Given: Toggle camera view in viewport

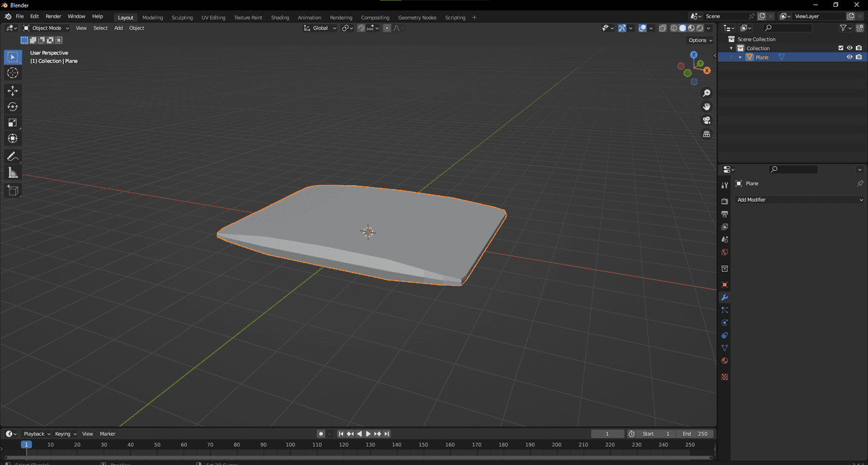Looking at the screenshot, I should click(707, 120).
